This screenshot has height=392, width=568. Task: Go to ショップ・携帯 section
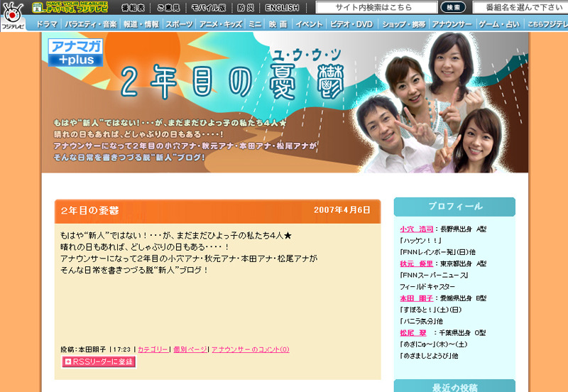[x=404, y=24]
